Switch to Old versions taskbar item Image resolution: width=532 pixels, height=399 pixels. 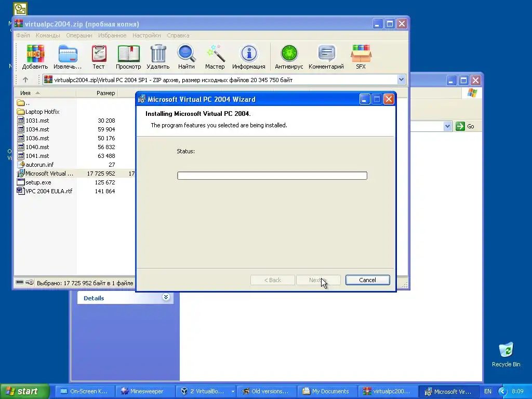click(x=267, y=391)
